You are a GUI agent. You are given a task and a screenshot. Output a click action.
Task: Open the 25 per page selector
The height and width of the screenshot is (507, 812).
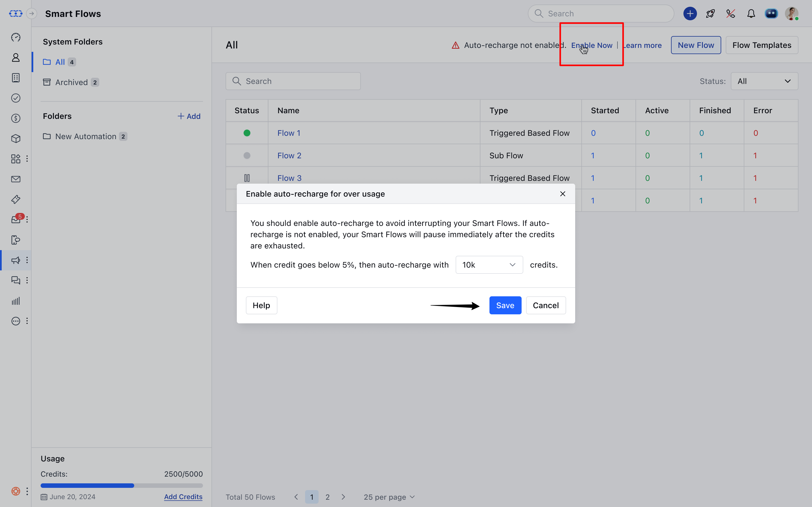pyautogui.click(x=389, y=497)
